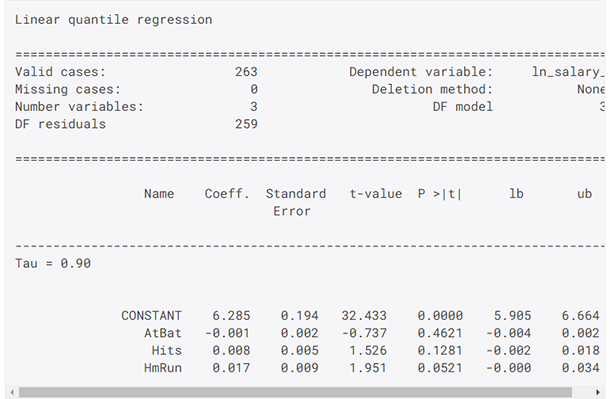This screenshot has height=399, width=610.
Task: Click the "Linear quantile regression" title text
Action: click(x=114, y=19)
